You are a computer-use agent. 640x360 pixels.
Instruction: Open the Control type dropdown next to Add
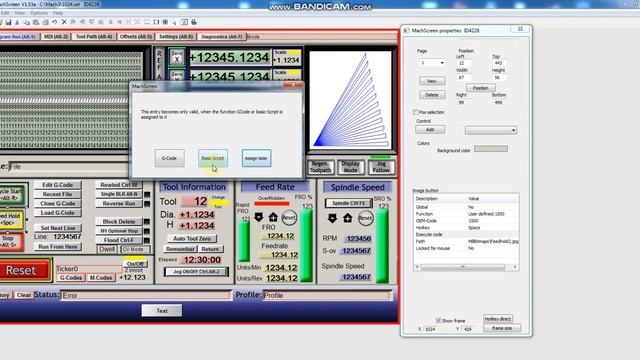(x=491, y=130)
